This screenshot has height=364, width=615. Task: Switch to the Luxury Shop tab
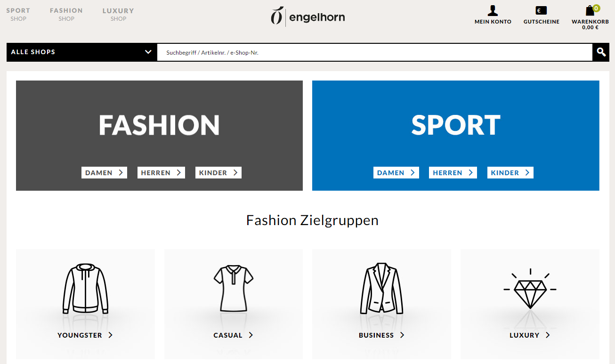click(118, 14)
